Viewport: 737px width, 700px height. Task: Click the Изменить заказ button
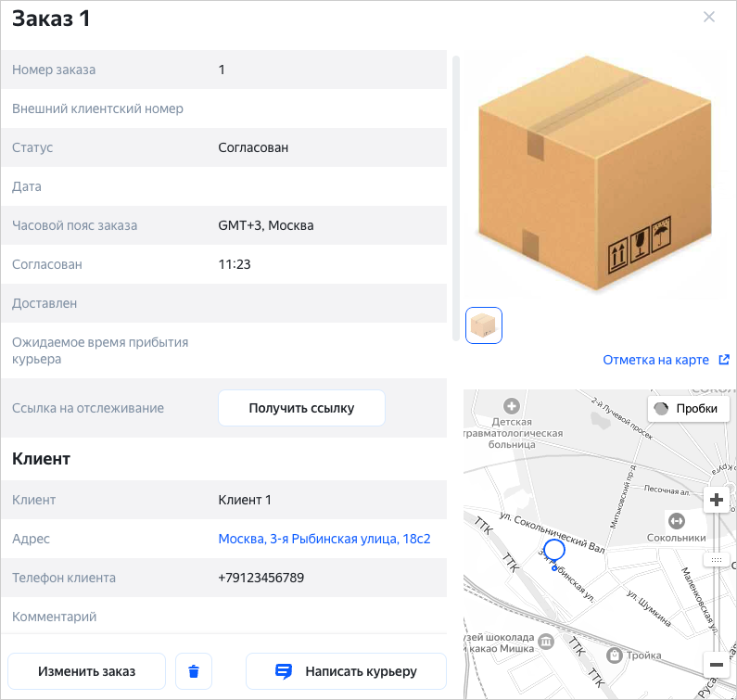(87, 671)
